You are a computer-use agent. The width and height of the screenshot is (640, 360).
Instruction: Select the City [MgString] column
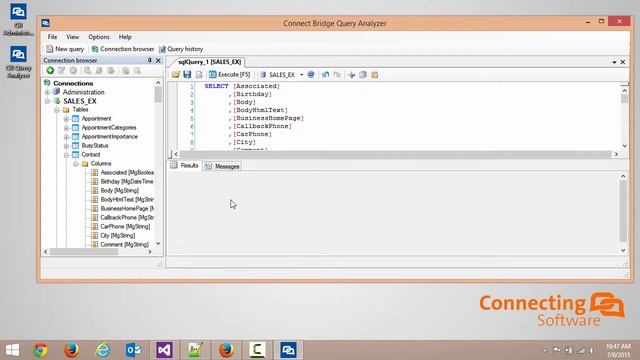pos(118,236)
